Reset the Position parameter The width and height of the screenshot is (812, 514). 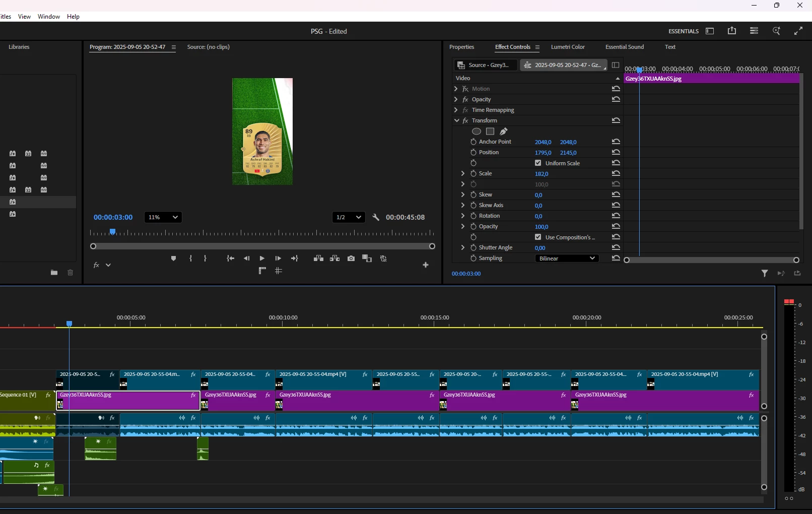(616, 152)
